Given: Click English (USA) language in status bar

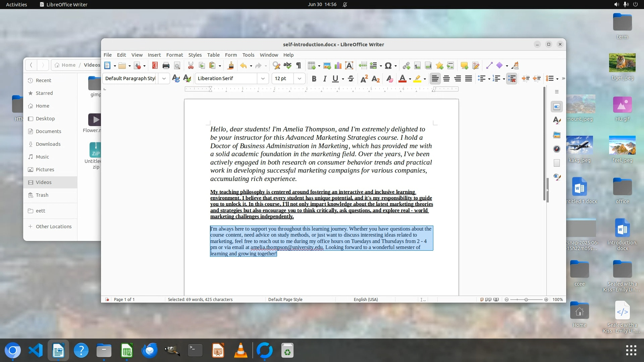Looking at the screenshot, I should click(x=366, y=299).
